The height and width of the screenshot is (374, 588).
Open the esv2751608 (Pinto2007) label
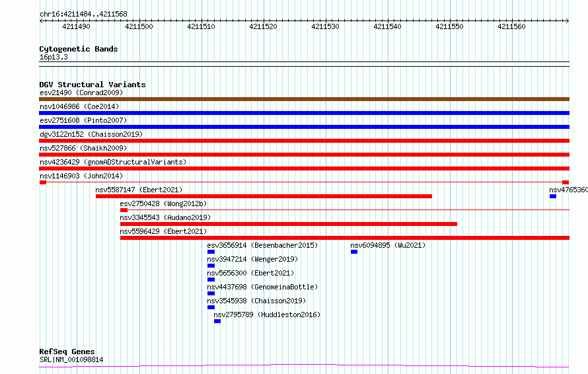[x=83, y=120]
